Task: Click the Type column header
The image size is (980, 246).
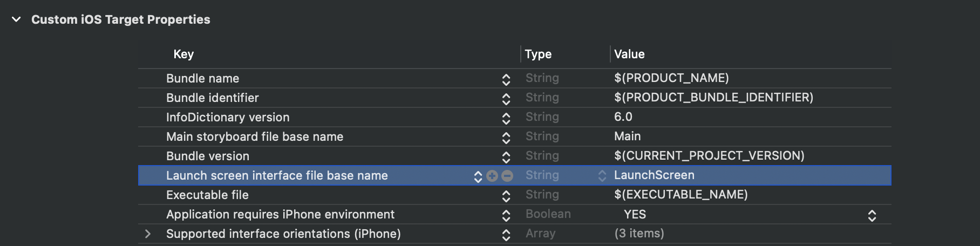Action: point(538,54)
